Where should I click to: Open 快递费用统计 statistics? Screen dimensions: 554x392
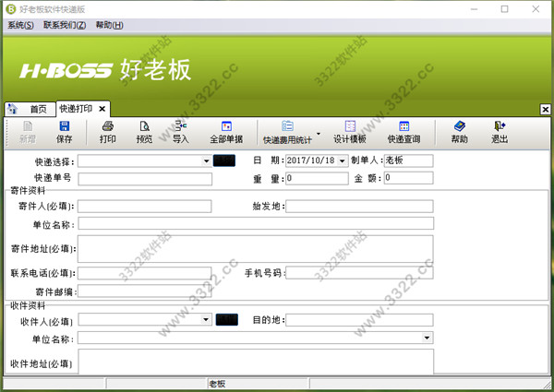[x=287, y=132]
